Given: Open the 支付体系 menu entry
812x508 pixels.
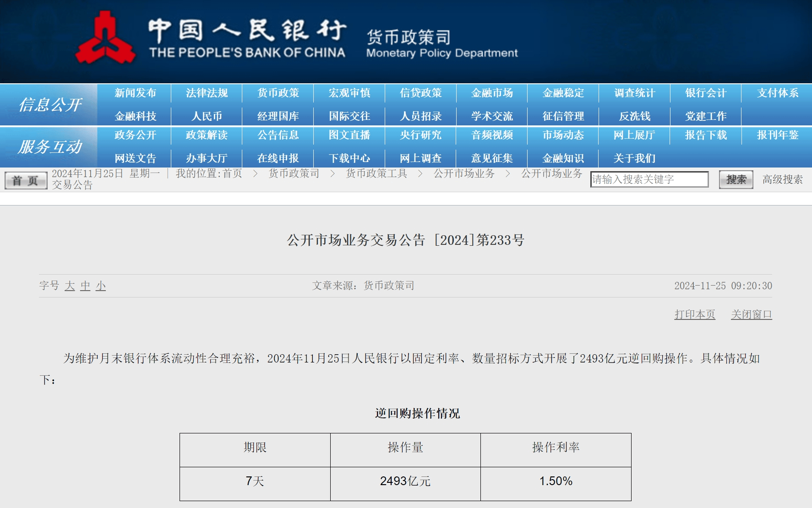Looking at the screenshot, I should [778, 93].
